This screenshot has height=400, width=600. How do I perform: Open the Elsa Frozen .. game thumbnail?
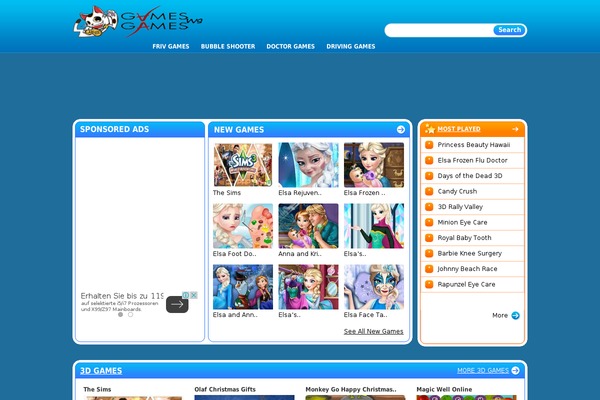374,165
